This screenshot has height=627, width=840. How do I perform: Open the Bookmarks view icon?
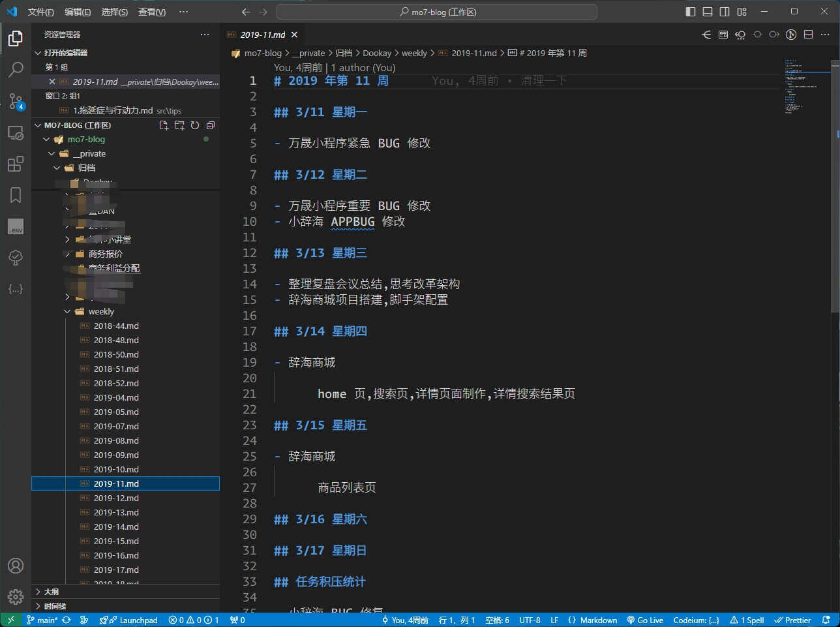[16, 194]
